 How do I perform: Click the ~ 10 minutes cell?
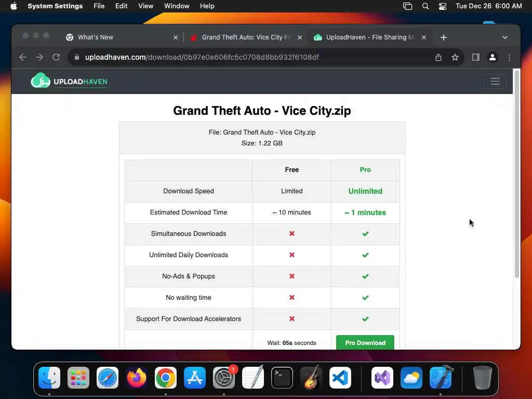click(x=292, y=212)
